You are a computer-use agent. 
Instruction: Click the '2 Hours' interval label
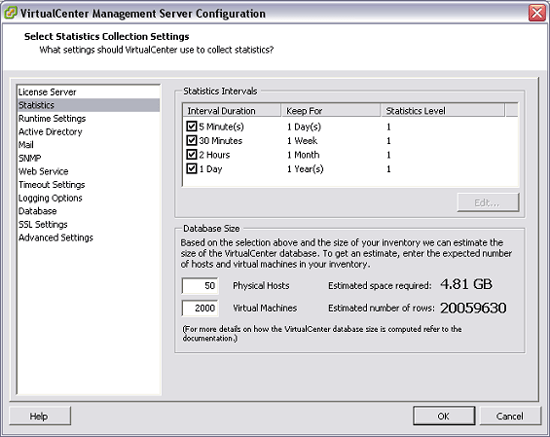pyautogui.click(x=214, y=155)
